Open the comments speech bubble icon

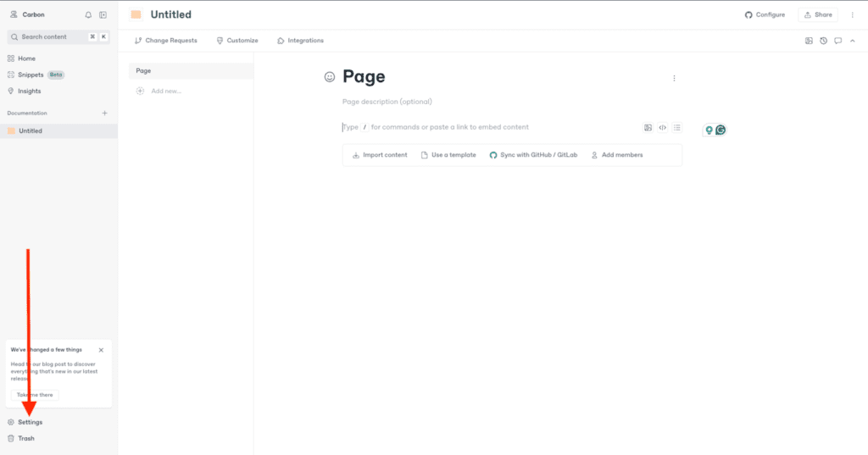click(x=837, y=41)
